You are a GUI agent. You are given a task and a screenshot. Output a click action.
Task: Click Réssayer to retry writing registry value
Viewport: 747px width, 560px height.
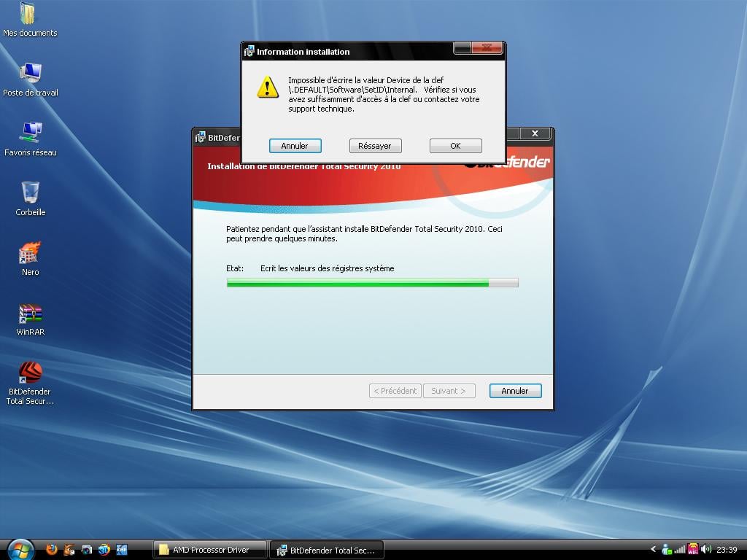(x=375, y=146)
